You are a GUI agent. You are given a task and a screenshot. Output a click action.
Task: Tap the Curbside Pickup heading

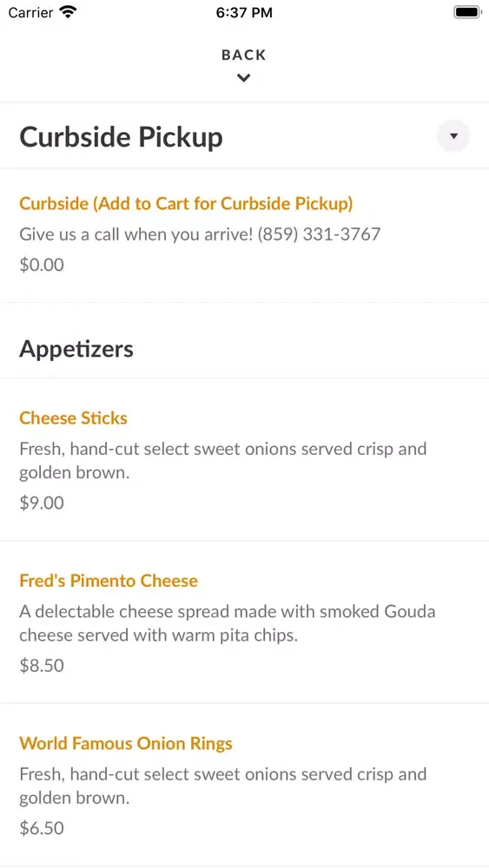[x=122, y=137]
